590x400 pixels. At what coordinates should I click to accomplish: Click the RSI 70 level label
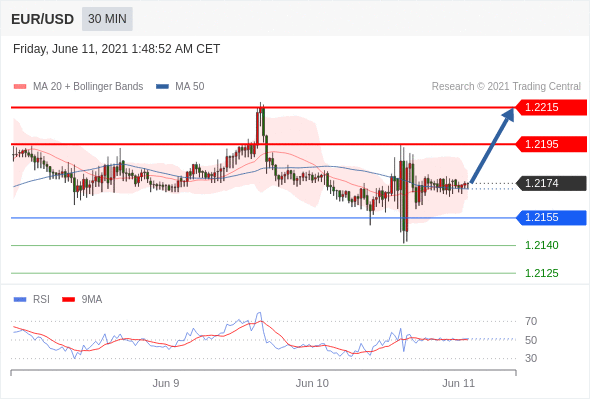[531, 321]
